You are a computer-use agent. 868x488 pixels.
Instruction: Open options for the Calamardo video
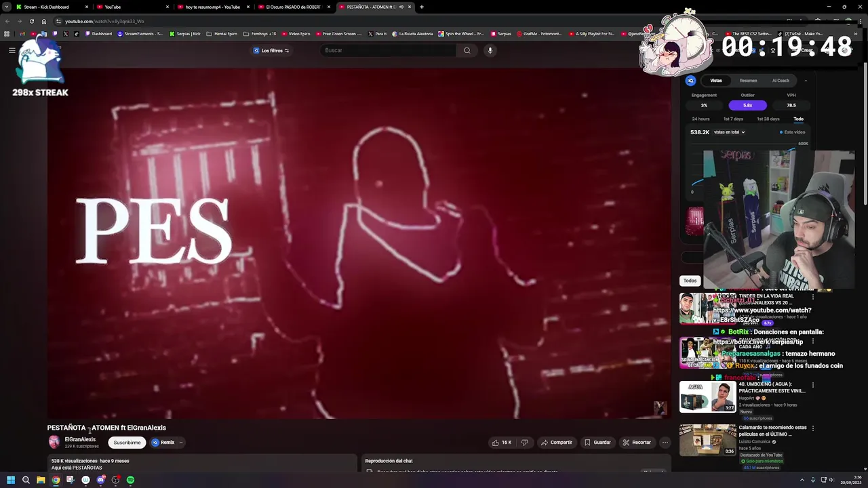point(812,428)
